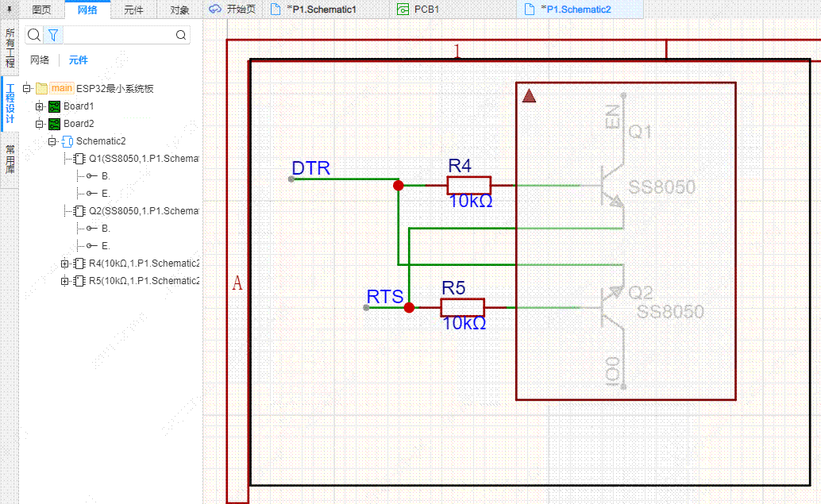Screen dimensions: 821x504
Task: Click the magnifier icon left of search box
Action: coord(33,35)
